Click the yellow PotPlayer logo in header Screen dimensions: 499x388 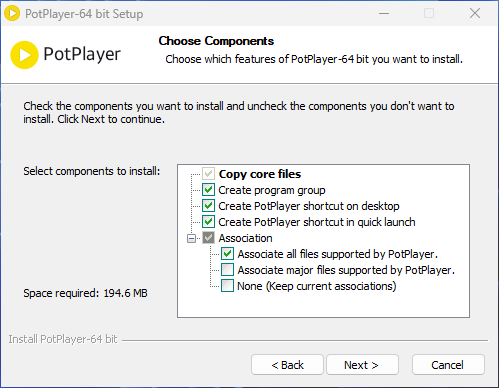coord(24,55)
